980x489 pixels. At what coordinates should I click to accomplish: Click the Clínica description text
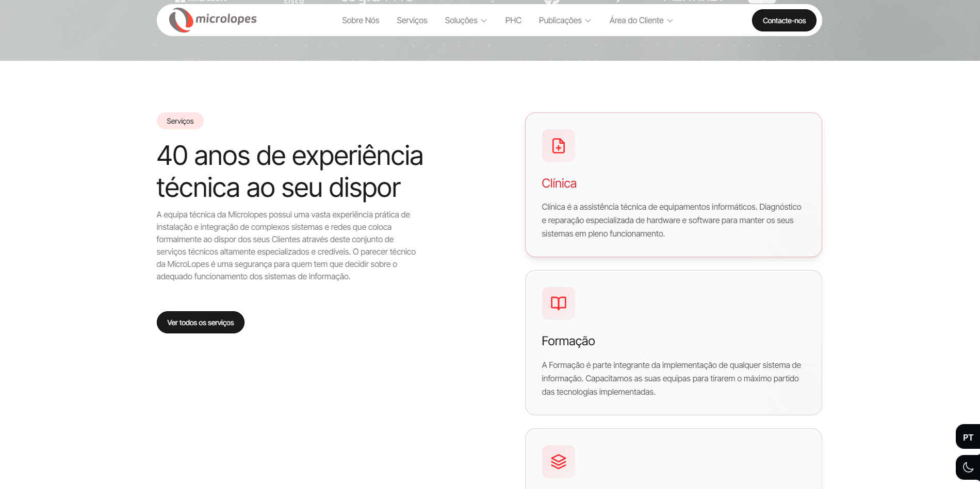(672, 221)
